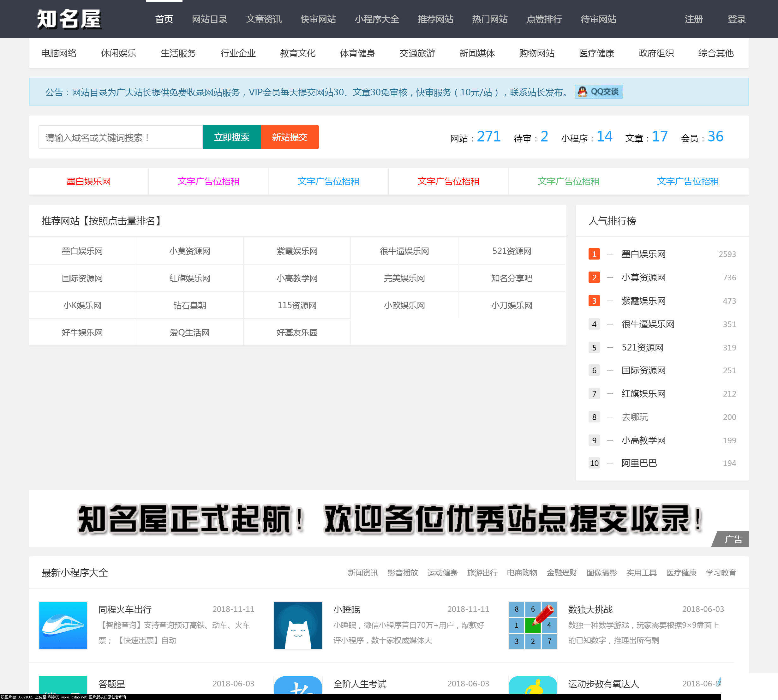Image resolution: width=778 pixels, height=700 pixels.
Task: Open the 数独大挑战 sudoku grid icon
Action: click(533, 625)
